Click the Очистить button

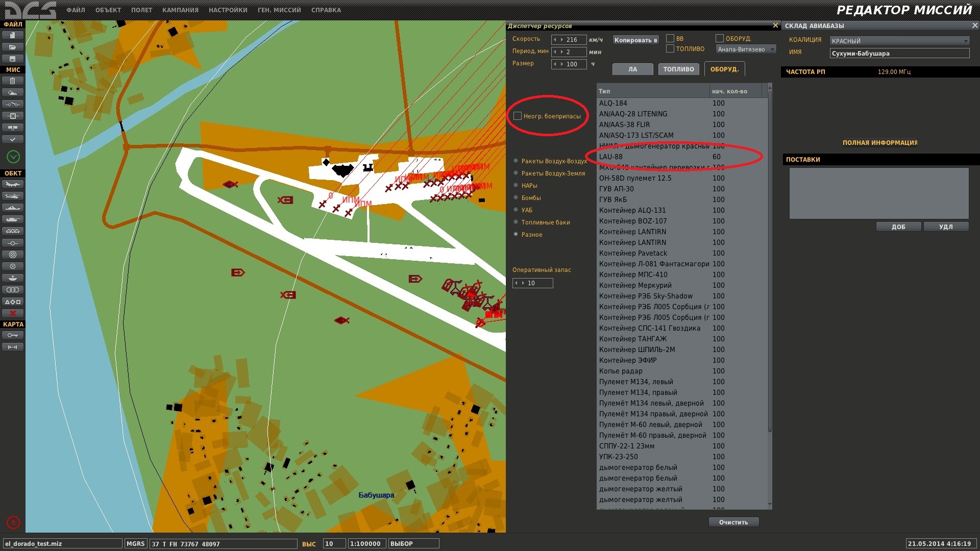[x=733, y=522]
